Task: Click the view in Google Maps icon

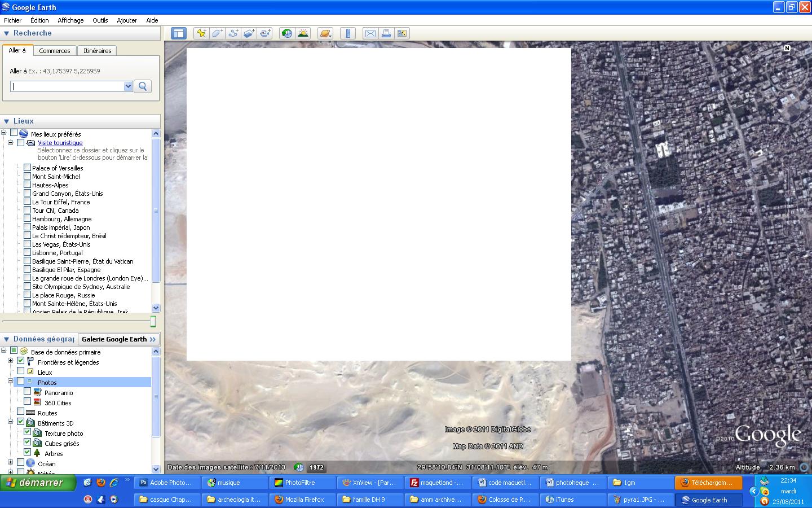Action: point(402,33)
